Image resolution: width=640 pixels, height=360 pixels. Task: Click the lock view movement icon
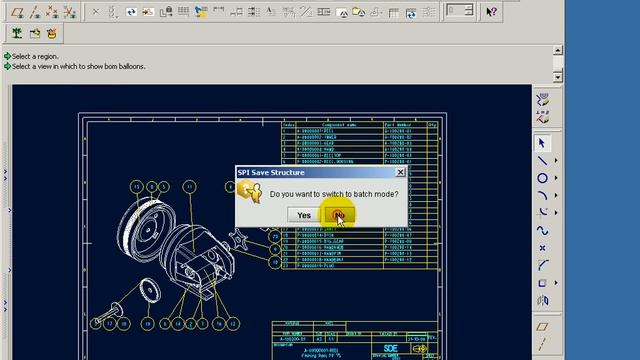166,12
